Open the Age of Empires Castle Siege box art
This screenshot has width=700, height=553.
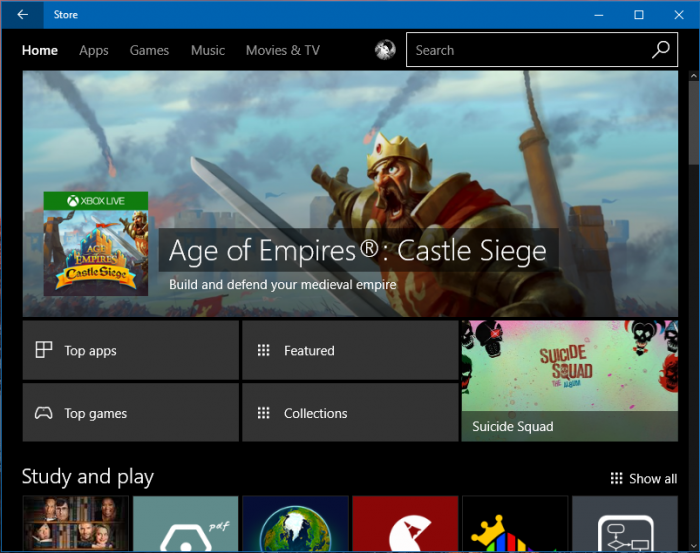[x=96, y=244]
